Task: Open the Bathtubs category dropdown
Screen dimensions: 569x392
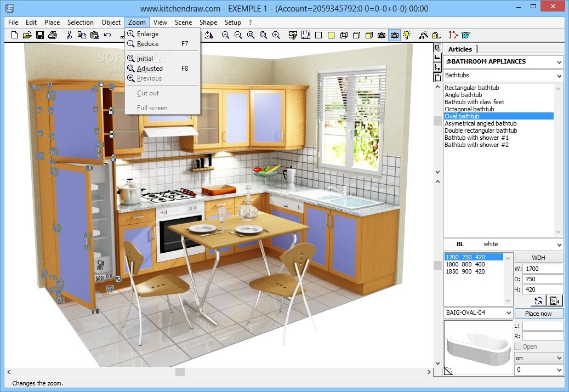Action: pyautogui.click(x=559, y=76)
